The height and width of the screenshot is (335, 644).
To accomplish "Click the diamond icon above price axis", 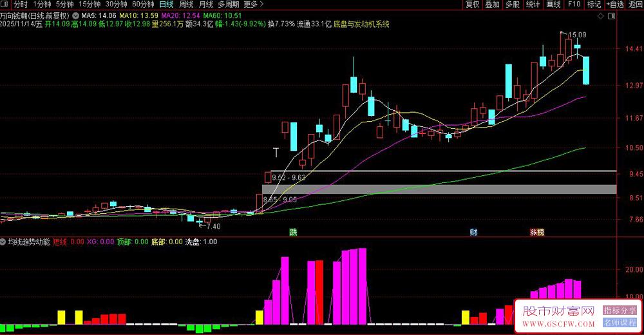I will (x=600, y=16).
